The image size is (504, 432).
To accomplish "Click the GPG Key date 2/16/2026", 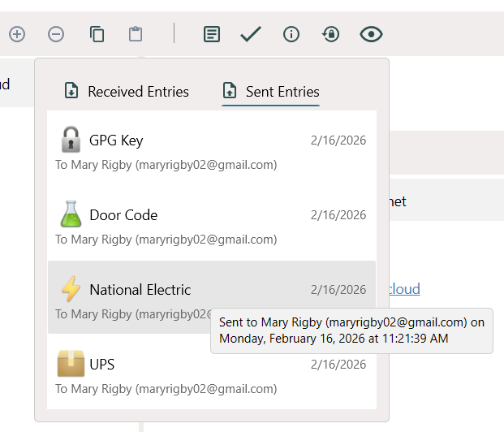I will (338, 140).
